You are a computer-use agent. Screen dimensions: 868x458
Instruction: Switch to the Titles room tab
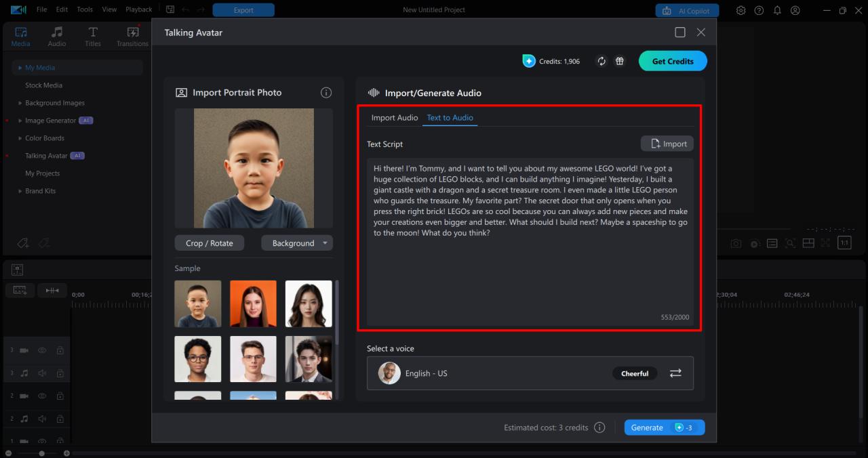pos(93,37)
